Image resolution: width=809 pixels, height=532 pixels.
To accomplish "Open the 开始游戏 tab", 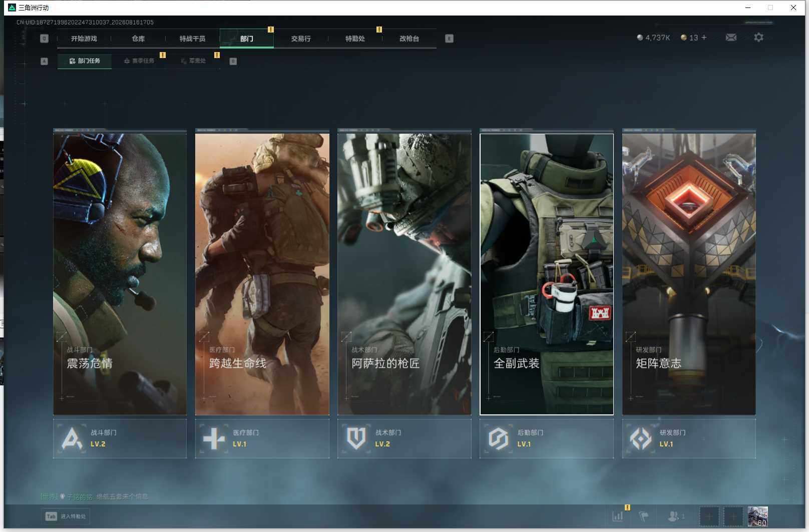I will pyautogui.click(x=84, y=39).
